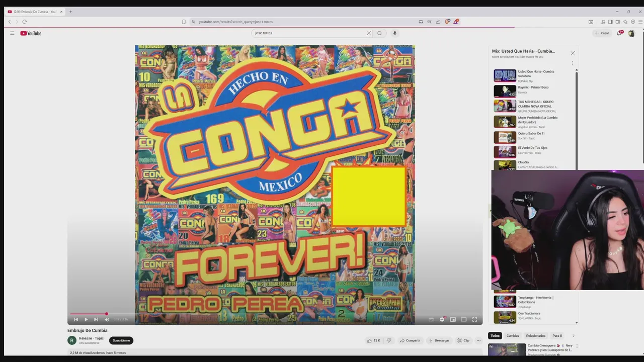Run search with the magnifier button
Viewport: 644px width, 362px height.
[x=380, y=33]
